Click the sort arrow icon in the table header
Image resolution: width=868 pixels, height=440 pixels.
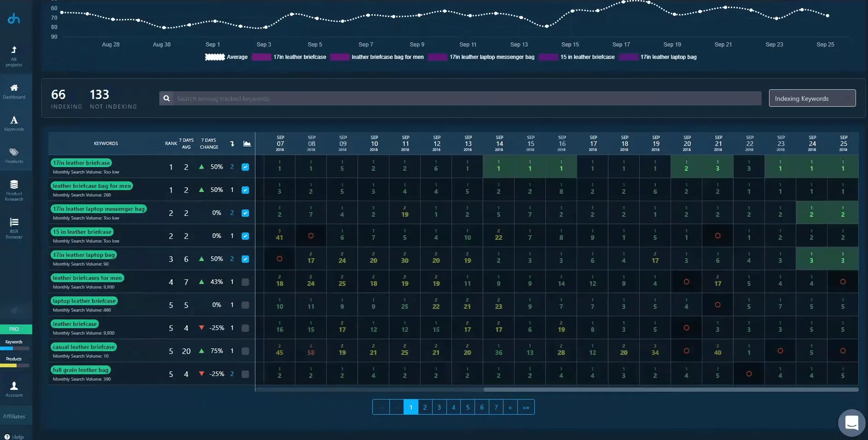[x=231, y=144]
